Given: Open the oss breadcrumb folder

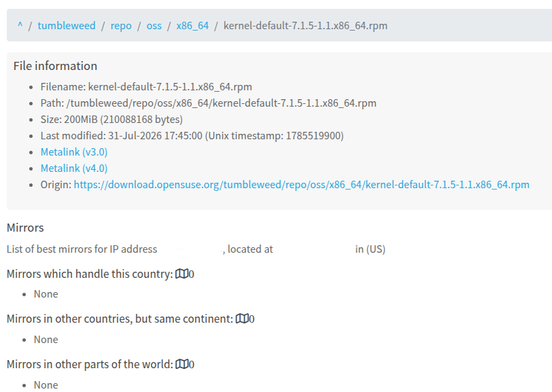Looking at the screenshot, I should pyautogui.click(x=154, y=26).
